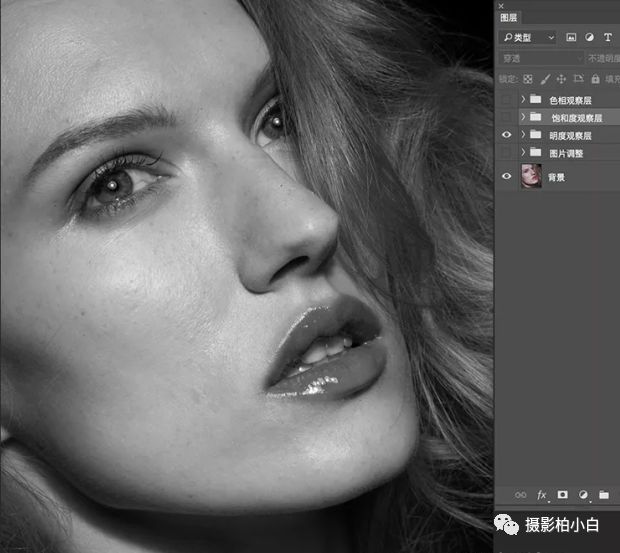Create a new adjustment layer from bottom bar
620x553 pixels.
[583, 495]
